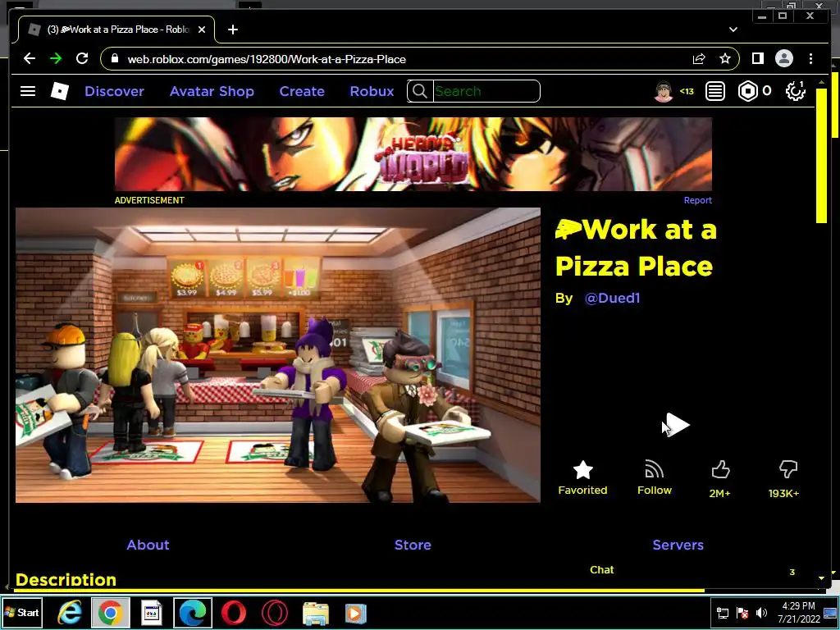This screenshot has width=840, height=630.
Task: Expand the tab search dropdown arrow
Action: pyautogui.click(x=733, y=30)
